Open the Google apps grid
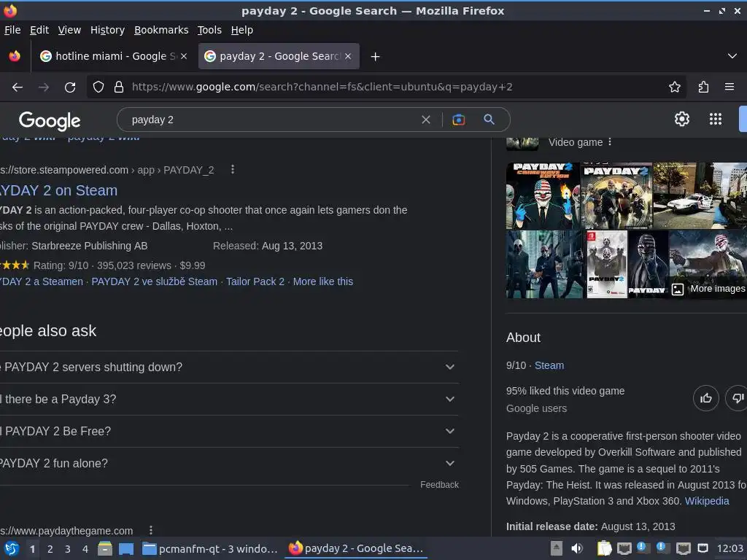747x560 pixels. click(x=715, y=119)
